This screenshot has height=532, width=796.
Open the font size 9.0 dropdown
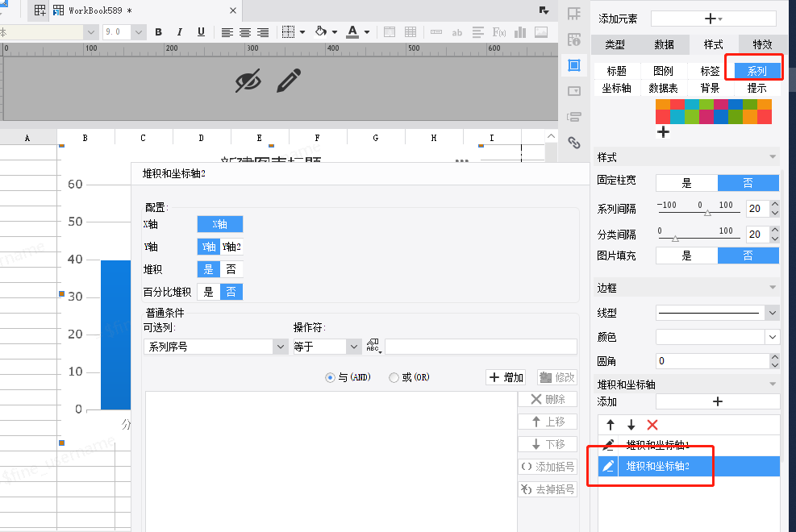(x=138, y=32)
